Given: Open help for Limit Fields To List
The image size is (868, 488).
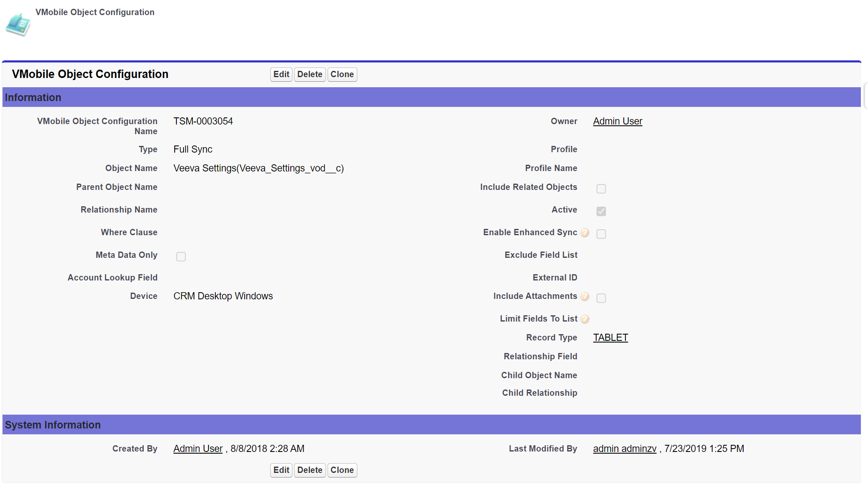Looking at the screenshot, I should click(x=585, y=319).
